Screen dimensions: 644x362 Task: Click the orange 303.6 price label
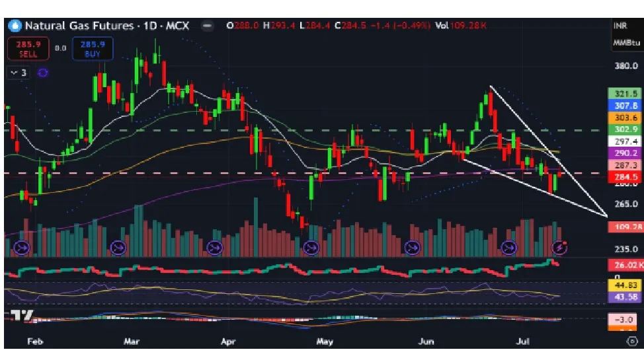[624, 118]
